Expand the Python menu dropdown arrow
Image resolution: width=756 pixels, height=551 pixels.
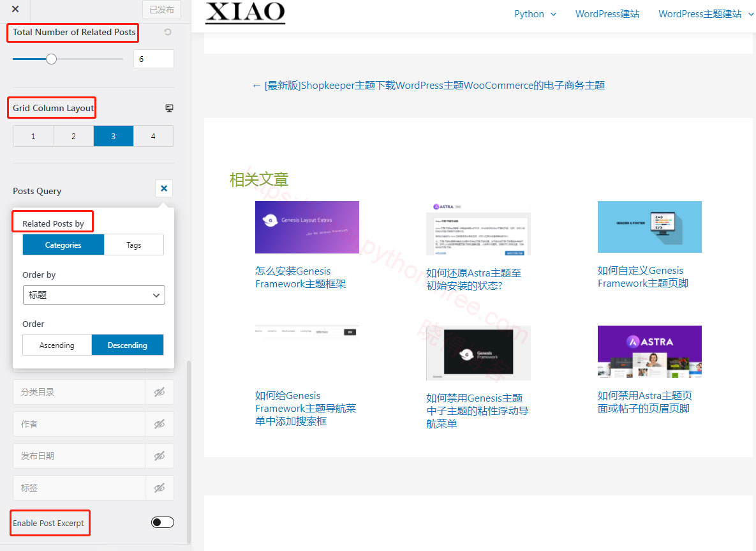554,15
